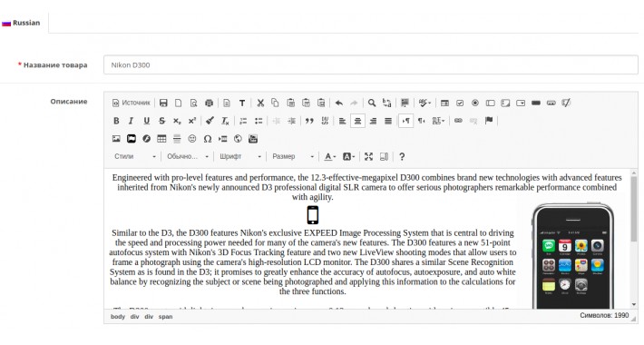Toggle Italic formatting

pos(131,121)
